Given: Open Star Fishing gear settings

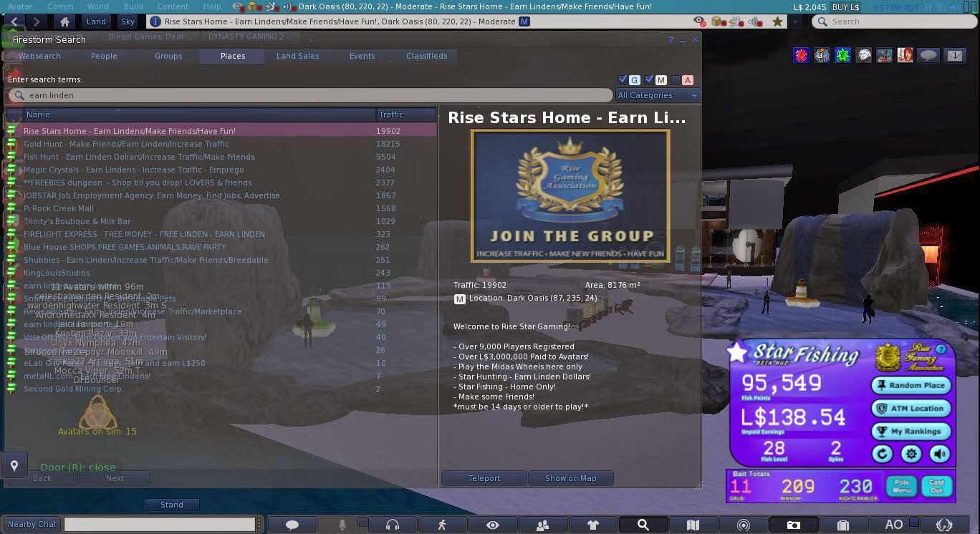Looking at the screenshot, I should pyautogui.click(x=911, y=453).
